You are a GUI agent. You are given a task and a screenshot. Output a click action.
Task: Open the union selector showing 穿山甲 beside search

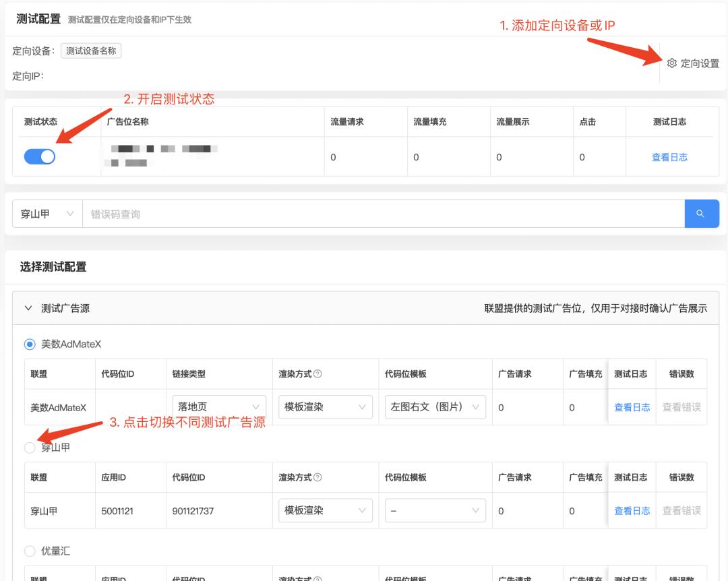tap(47, 214)
